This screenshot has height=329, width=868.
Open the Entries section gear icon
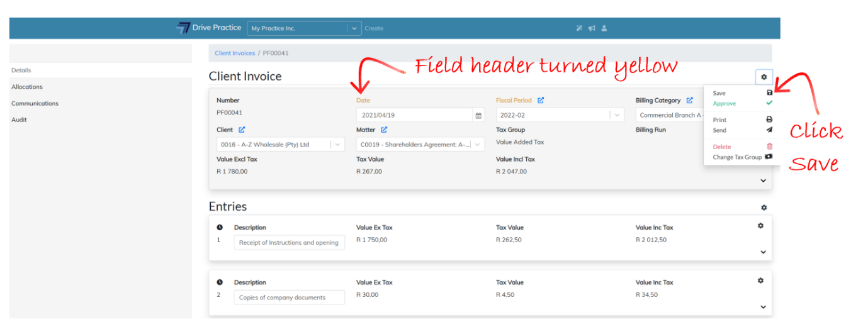click(764, 207)
